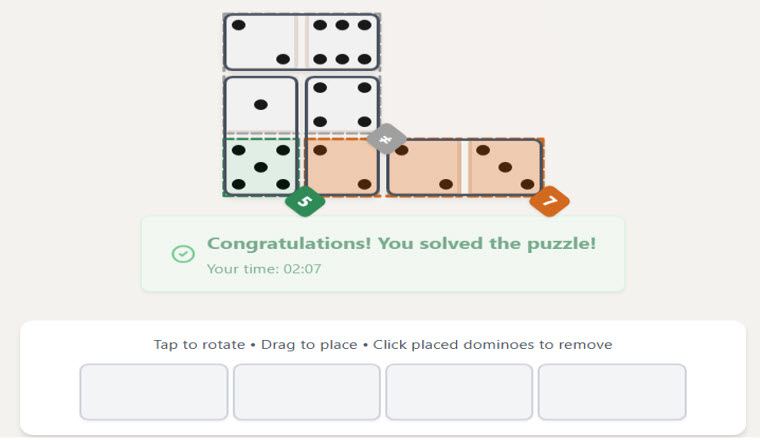Click the first empty domino tray slot
Image resolution: width=760 pixels, height=440 pixels.
(154, 392)
